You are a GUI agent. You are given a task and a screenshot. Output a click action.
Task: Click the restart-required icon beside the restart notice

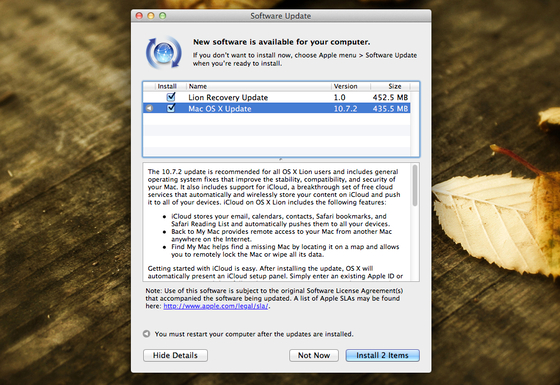[146, 334]
